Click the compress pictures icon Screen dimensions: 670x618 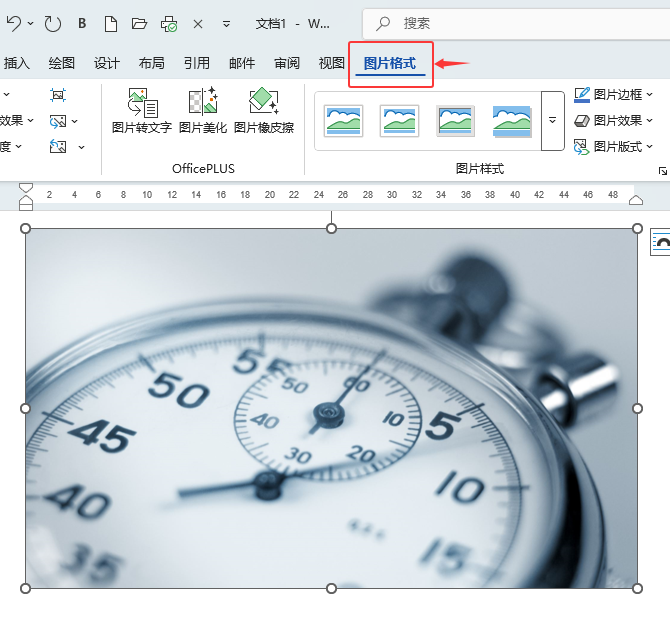click(58, 95)
